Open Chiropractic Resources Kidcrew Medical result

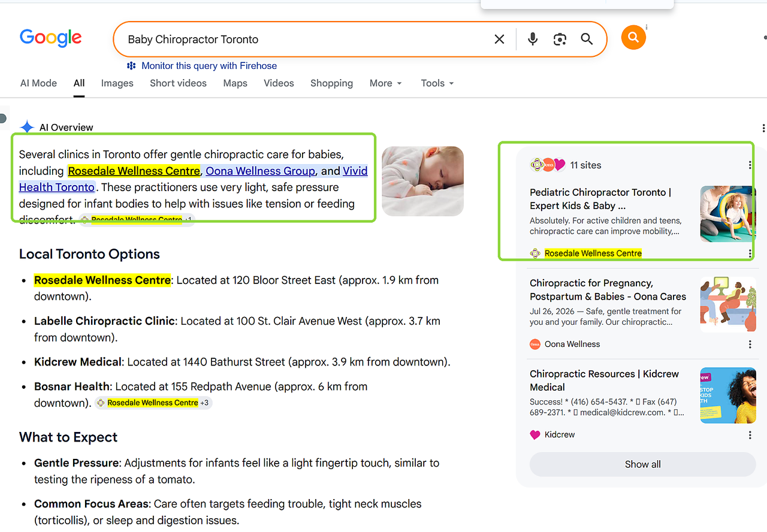[x=604, y=380]
